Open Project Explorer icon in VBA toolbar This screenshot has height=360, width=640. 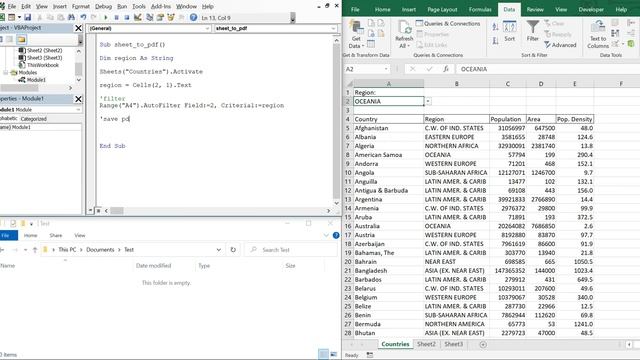coord(149,18)
